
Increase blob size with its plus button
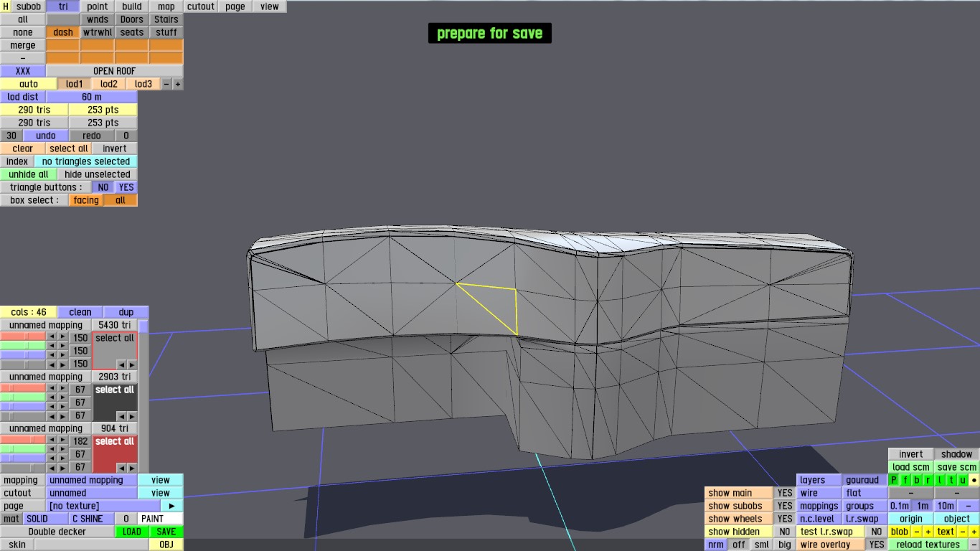tap(928, 532)
